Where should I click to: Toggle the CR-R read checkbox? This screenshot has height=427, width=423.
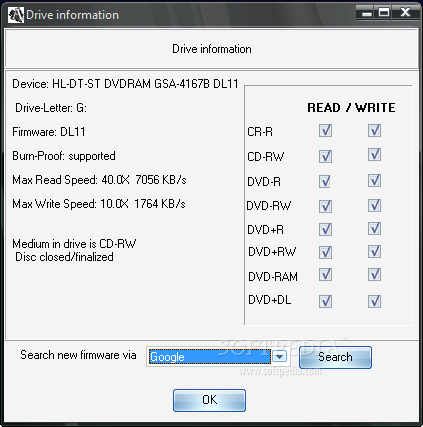click(325, 130)
